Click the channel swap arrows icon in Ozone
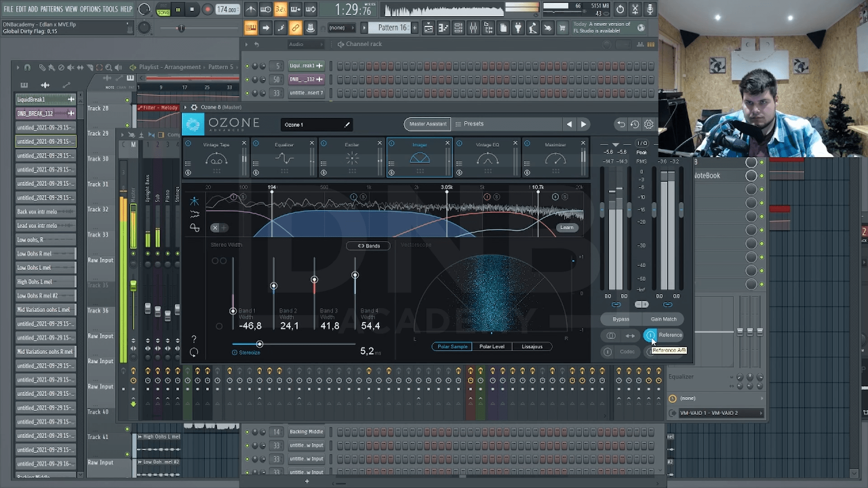Viewport: 868px width, 488px height. (630, 335)
